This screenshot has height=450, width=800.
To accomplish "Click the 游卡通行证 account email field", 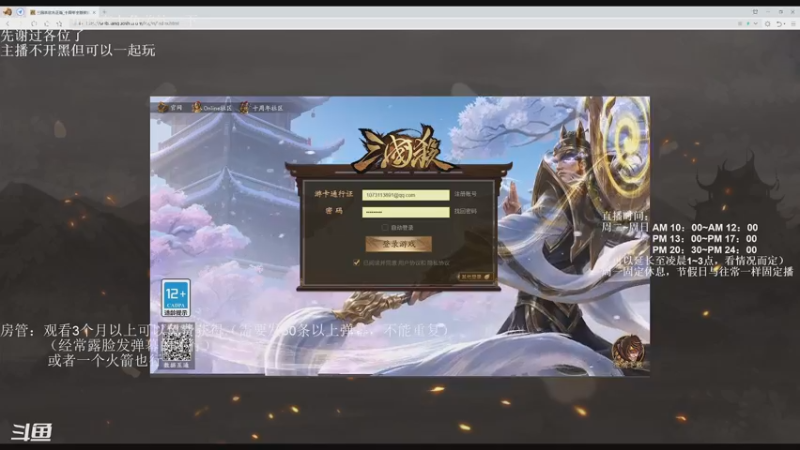I will coord(406,195).
